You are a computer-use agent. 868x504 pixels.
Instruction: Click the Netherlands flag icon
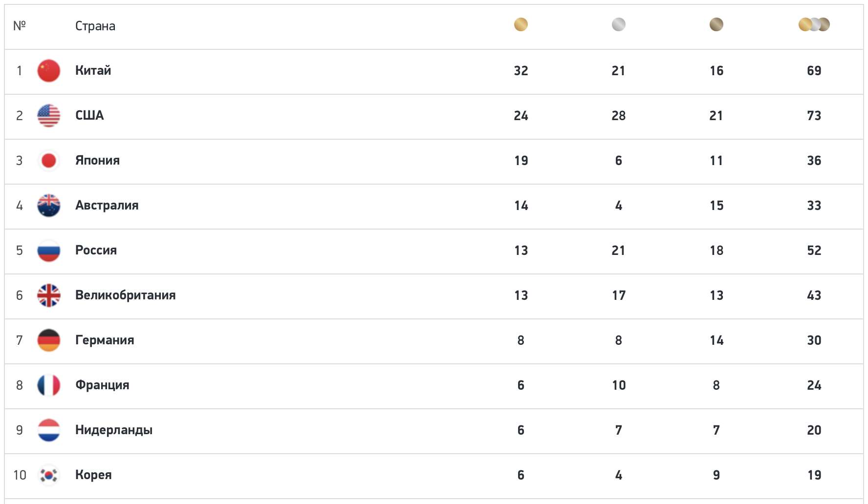49,430
